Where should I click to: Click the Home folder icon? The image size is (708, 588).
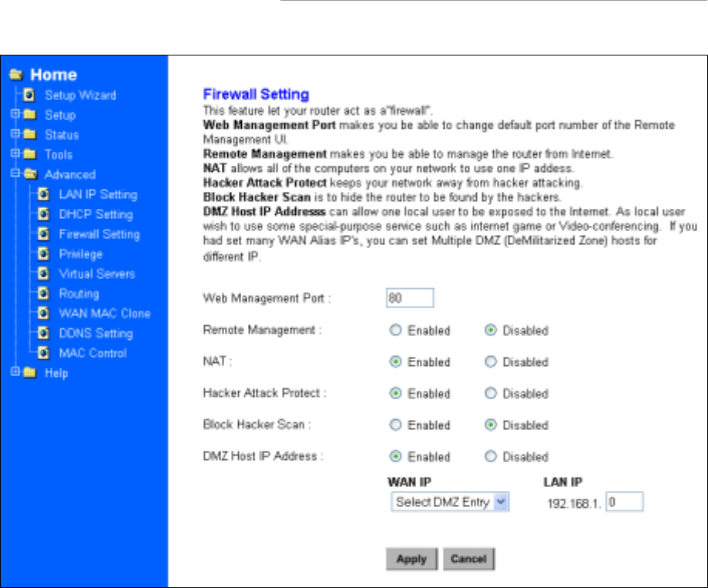[16, 75]
